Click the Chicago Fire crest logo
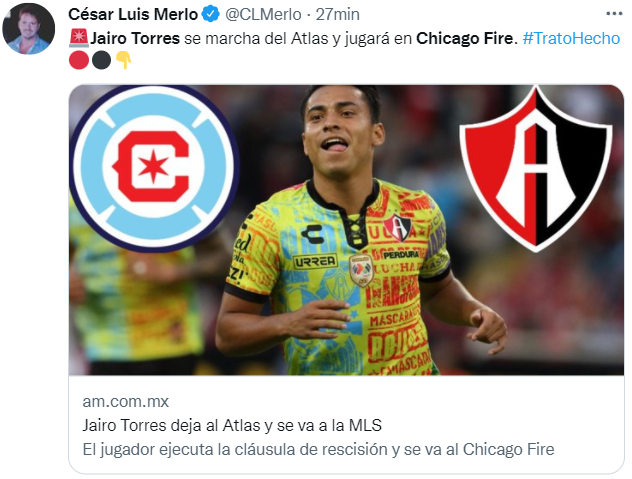The image size is (632, 479). pos(154,169)
